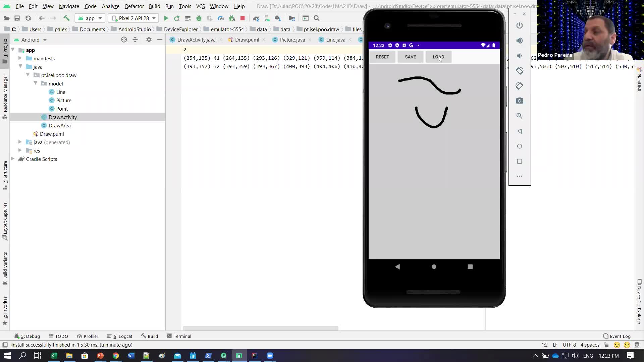The height and width of the screenshot is (362, 644).
Task: Click the emulator power button
Action: [x=520, y=25]
